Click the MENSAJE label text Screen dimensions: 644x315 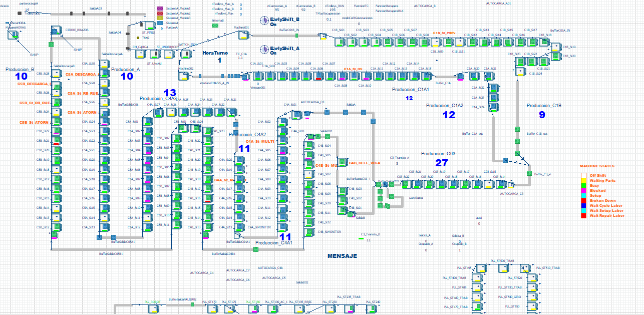[x=342, y=256]
